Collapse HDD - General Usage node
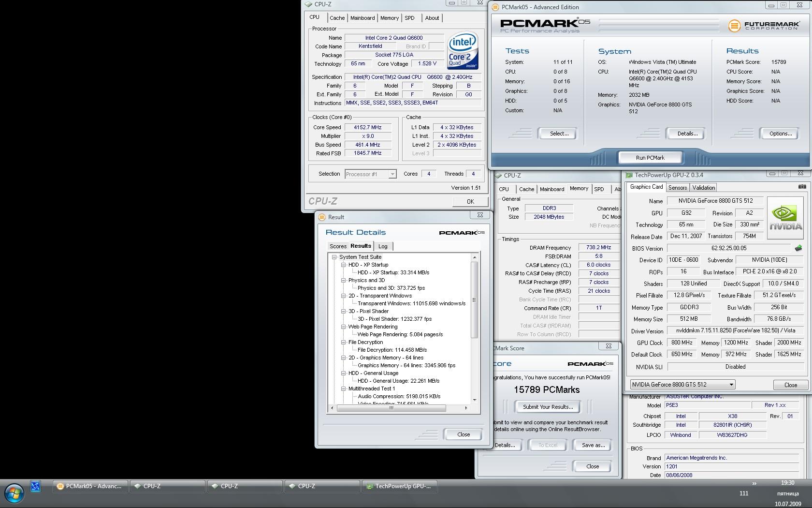The height and width of the screenshot is (508, 812). (343, 374)
